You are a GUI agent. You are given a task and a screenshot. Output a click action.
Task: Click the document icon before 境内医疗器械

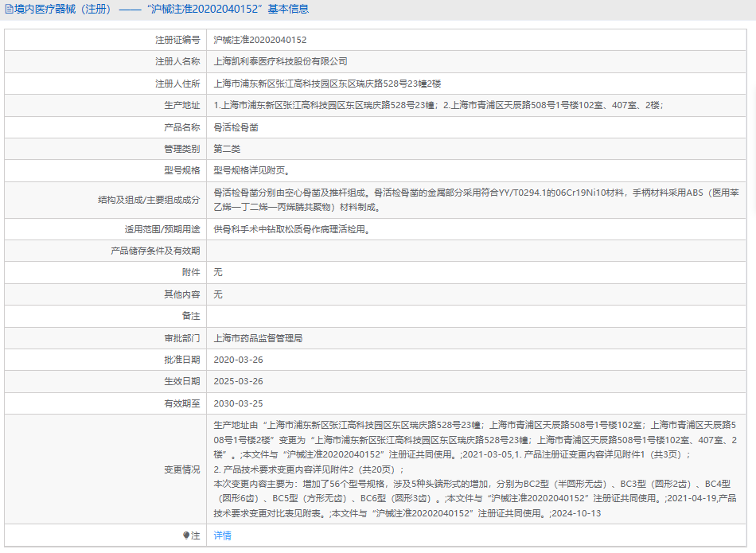tap(9, 10)
